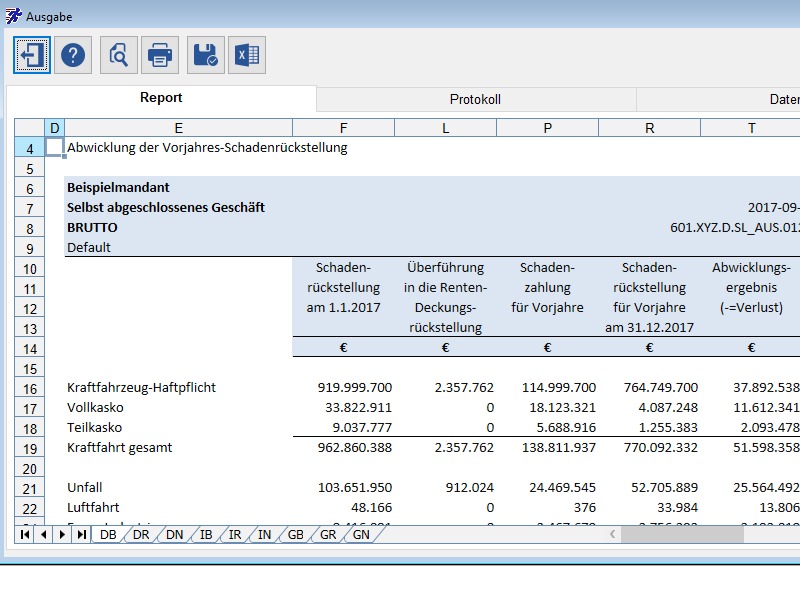This screenshot has width=800, height=600.
Task: Export report to Excel icon
Action: tap(247, 55)
